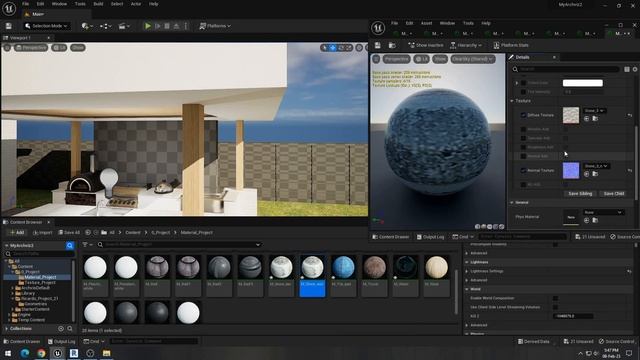This screenshot has height=360, width=640.
Task: Click the Details panel table view icon
Action: (x=627, y=69)
